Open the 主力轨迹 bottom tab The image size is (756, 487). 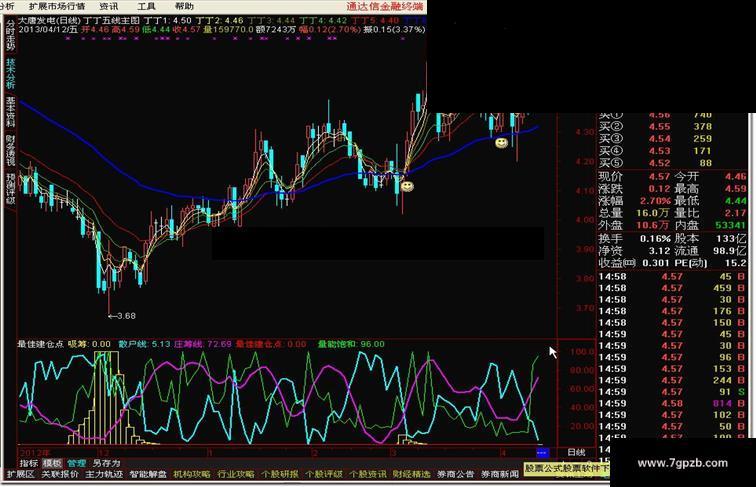104,474
